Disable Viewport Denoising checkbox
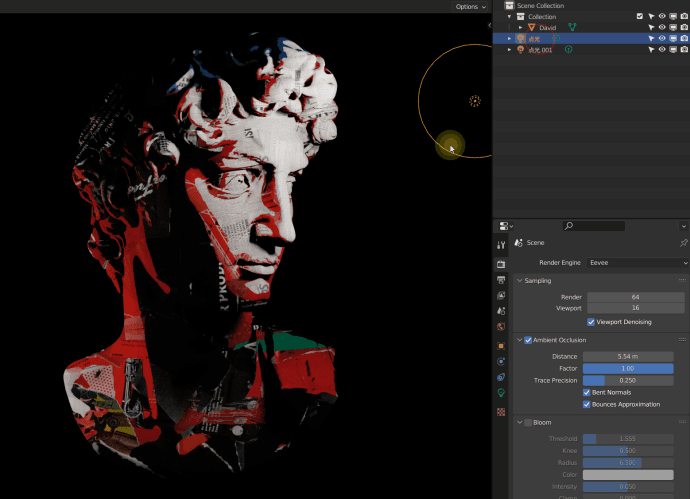This screenshot has height=499, width=690. pyautogui.click(x=591, y=322)
